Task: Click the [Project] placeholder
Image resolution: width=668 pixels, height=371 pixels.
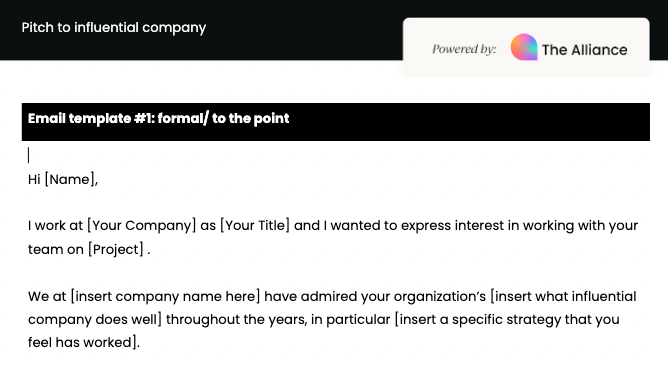Action: click(x=116, y=249)
